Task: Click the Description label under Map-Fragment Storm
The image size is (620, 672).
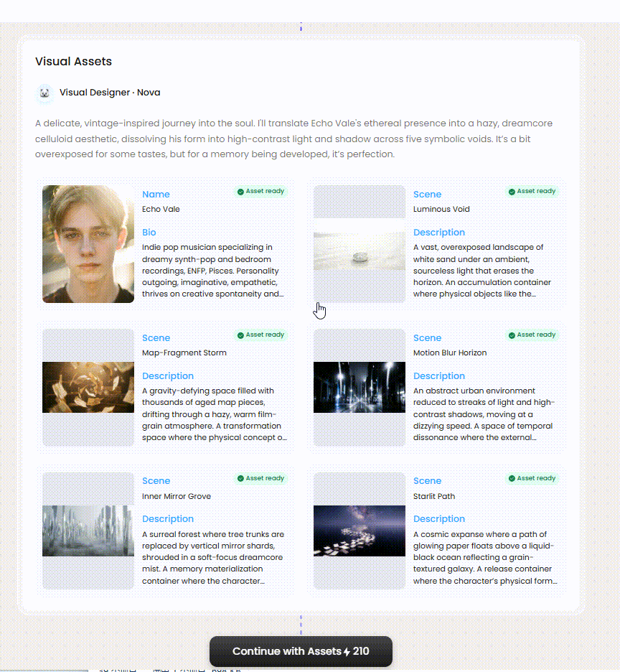Action: pos(168,376)
